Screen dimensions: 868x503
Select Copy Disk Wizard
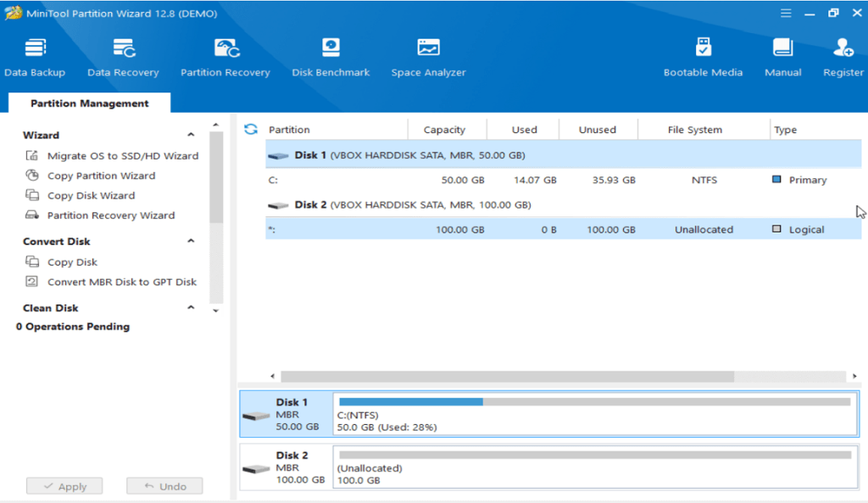tap(98, 195)
